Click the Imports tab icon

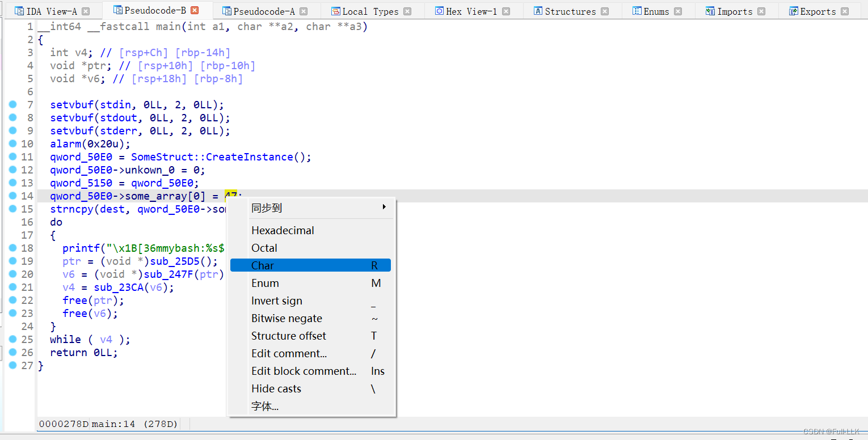pyautogui.click(x=710, y=11)
